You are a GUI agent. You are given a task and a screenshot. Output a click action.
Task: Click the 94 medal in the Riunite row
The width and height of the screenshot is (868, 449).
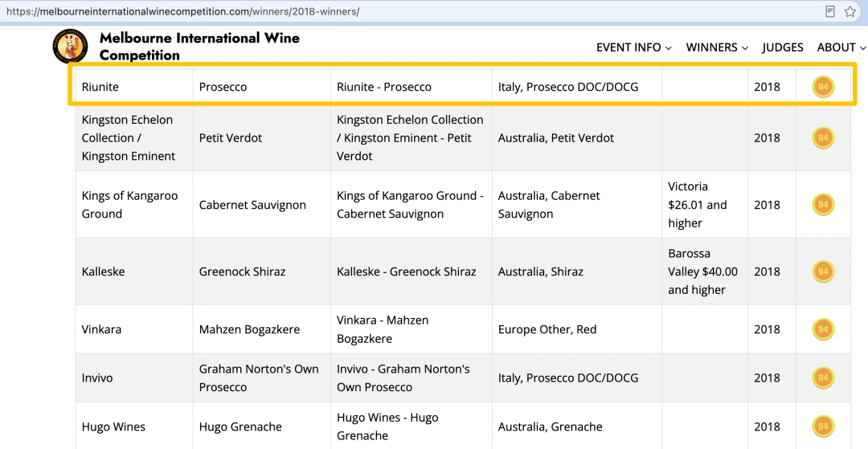pos(823,87)
